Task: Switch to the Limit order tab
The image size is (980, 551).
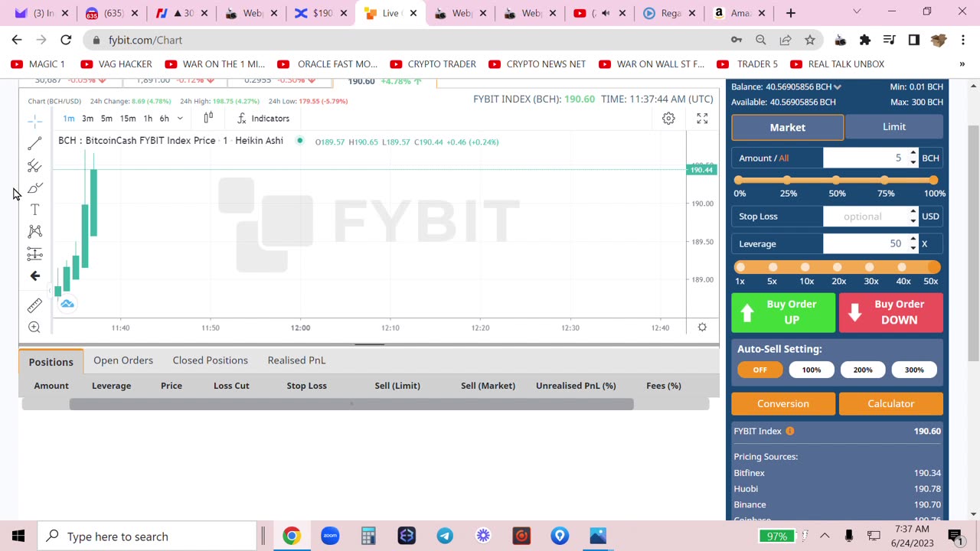Action: coord(893,127)
